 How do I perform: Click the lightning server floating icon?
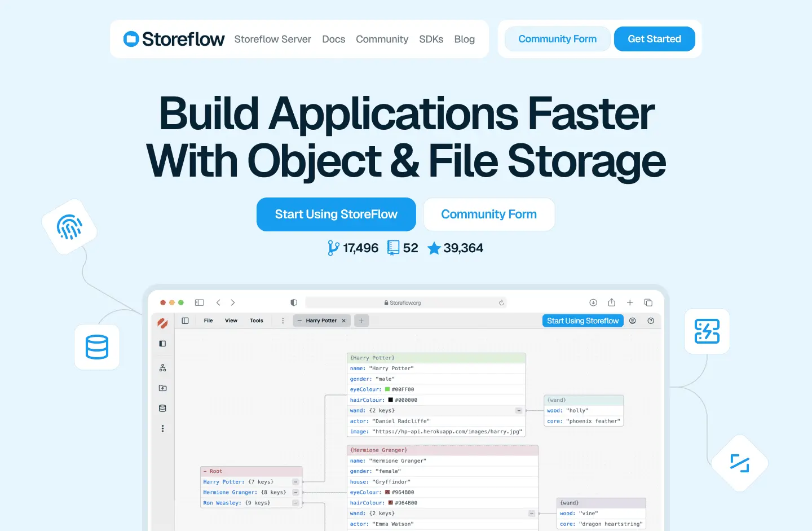pyautogui.click(x=707, y=331)
